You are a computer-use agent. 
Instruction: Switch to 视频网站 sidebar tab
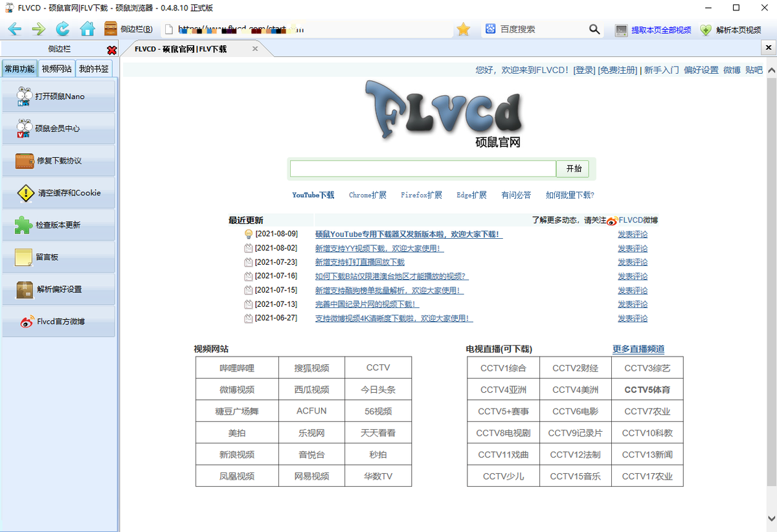click(x=56, y=69)
